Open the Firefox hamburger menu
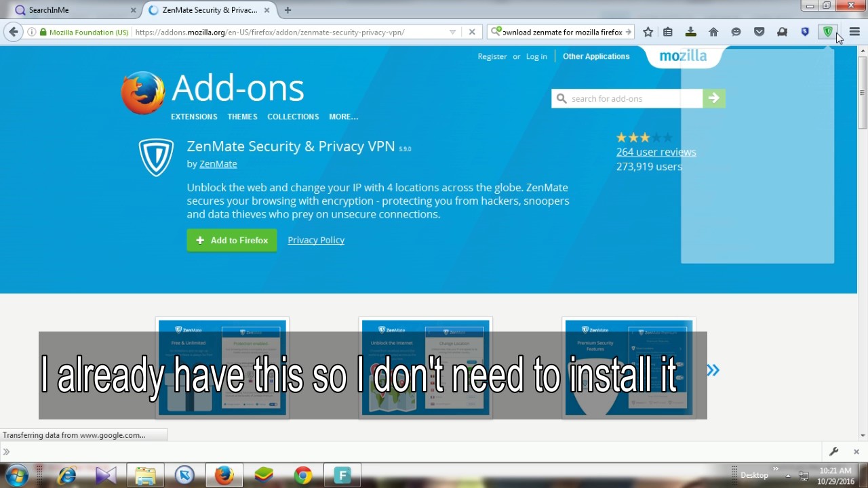Screen dimensions: 868x488 854,32
